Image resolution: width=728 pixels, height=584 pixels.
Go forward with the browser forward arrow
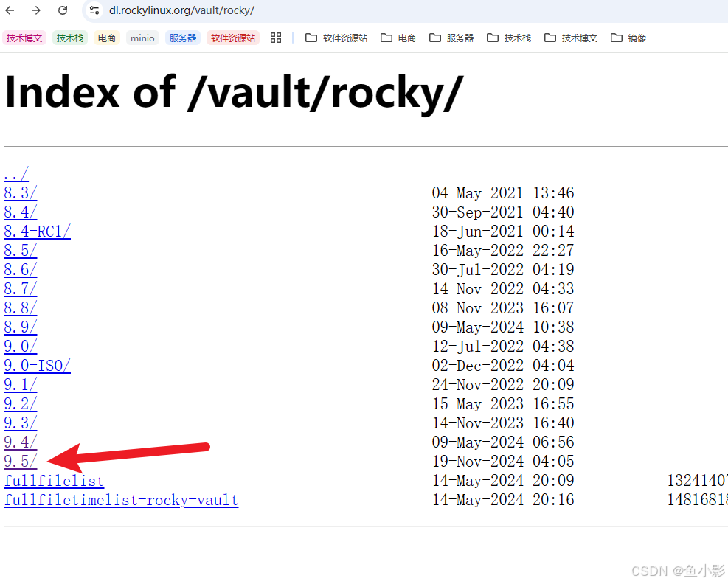click(x=35, y=10)
